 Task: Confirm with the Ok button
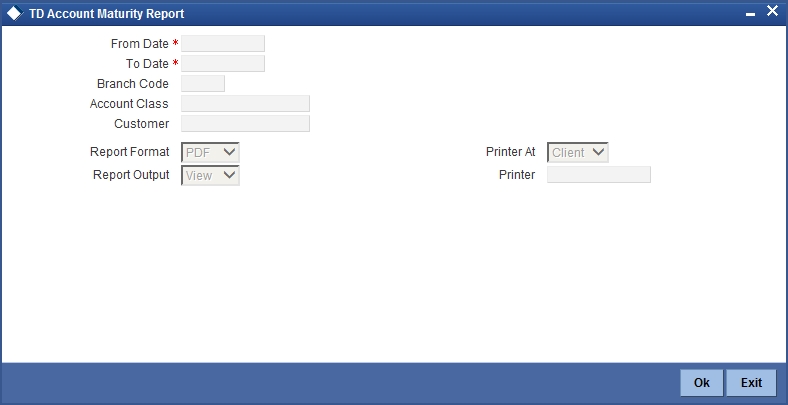[x=702, y=383]
